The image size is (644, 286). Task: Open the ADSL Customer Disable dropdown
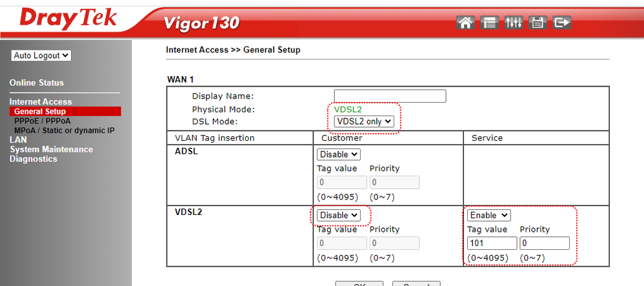point(339,154)
